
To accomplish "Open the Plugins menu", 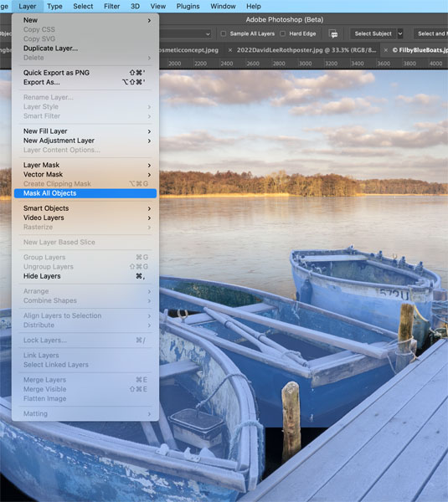I will click(x=188, y=6).
